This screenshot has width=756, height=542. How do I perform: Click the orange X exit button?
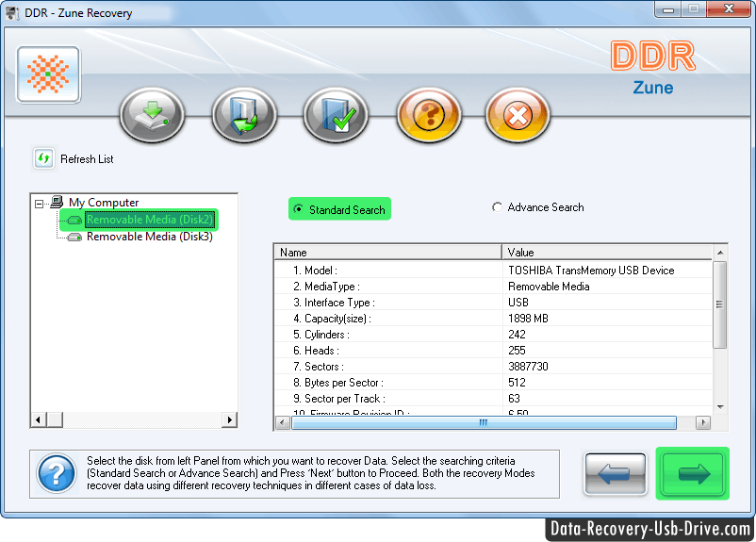pyautogui.click(x=518, y=115)
